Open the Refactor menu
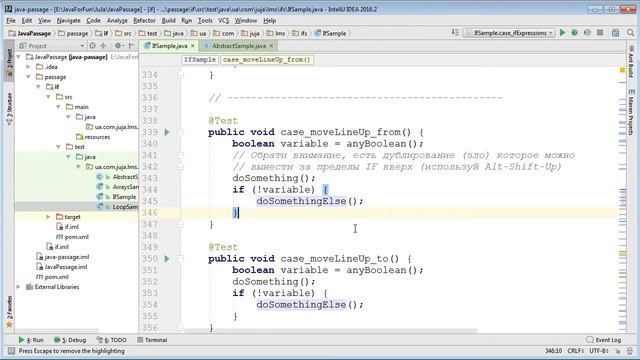 [144, 20]
